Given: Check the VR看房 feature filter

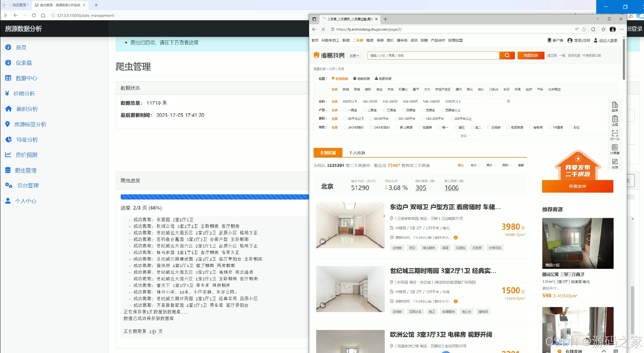Looking at the screenshot, I should coord(550,127).
